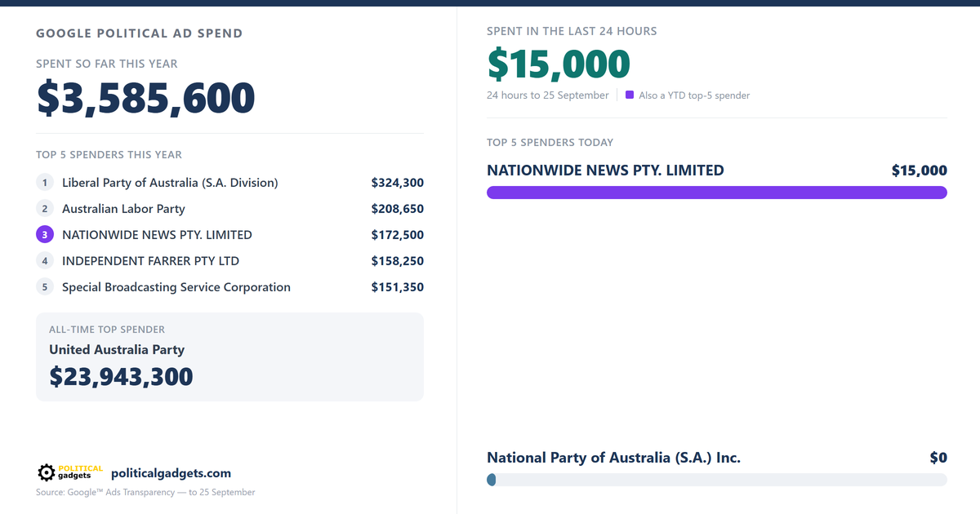Click the $208,650 amount
980x514 pixels.
click(398, 209)
